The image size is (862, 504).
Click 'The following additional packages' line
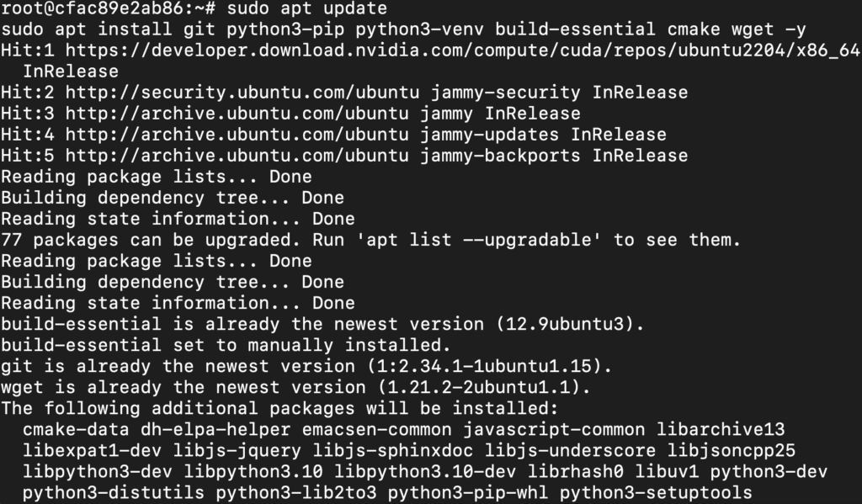[x=279, y=408]
